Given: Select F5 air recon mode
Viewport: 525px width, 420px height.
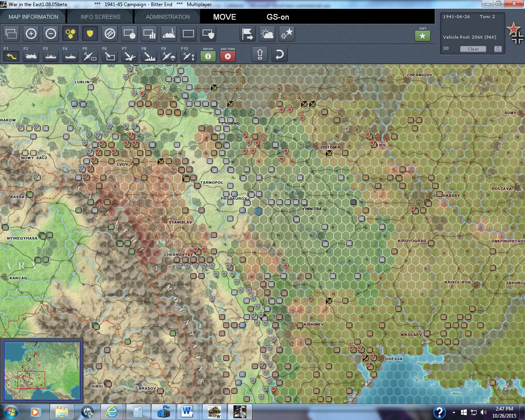Looking at the screenshot, I should [90, 56].
